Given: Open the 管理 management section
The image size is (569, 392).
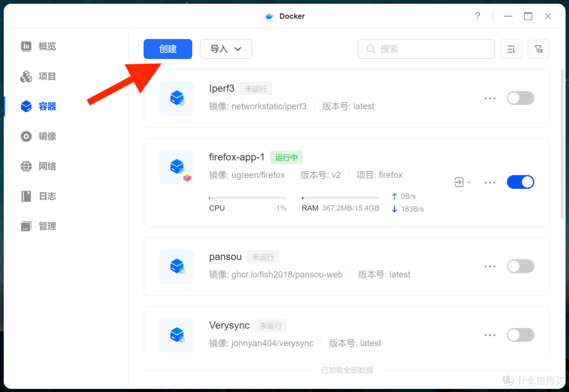Looking at the screenshot, I should [38, 226].
